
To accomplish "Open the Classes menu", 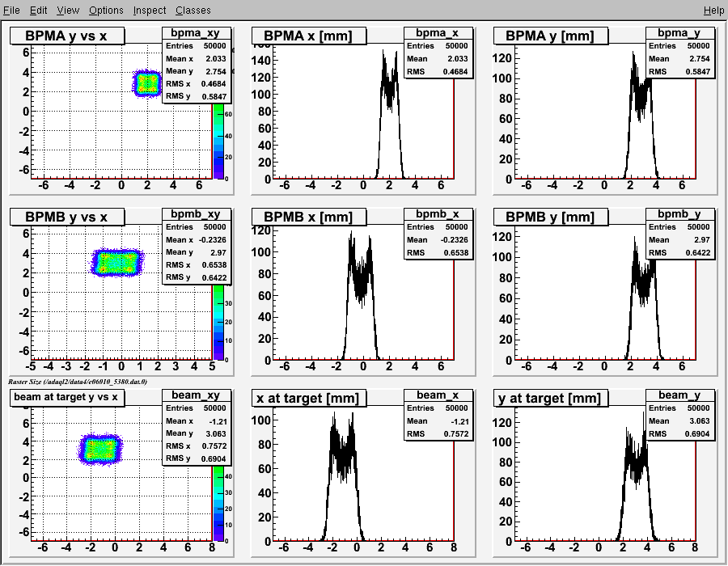I will point(193,11).
